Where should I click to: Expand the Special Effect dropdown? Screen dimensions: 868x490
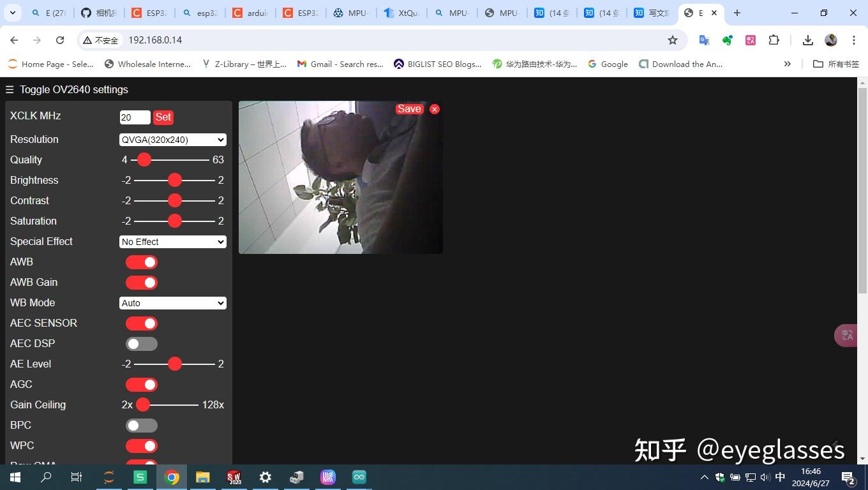click(172, 242)
